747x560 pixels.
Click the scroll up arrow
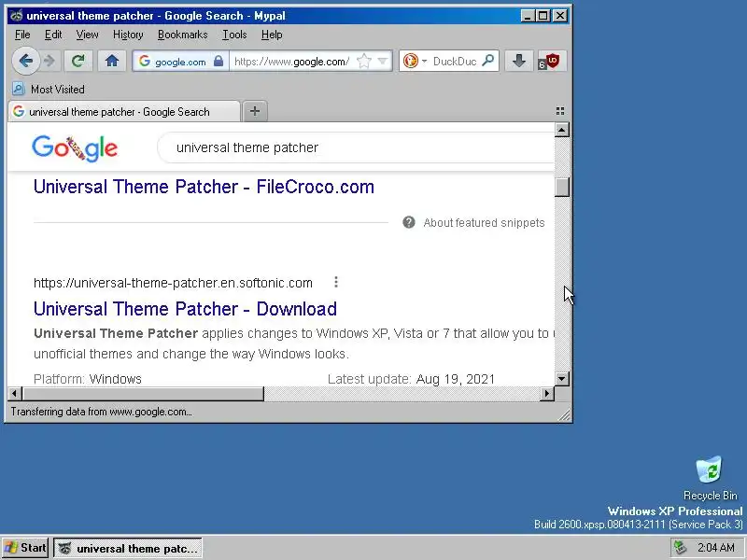[562, 130]
